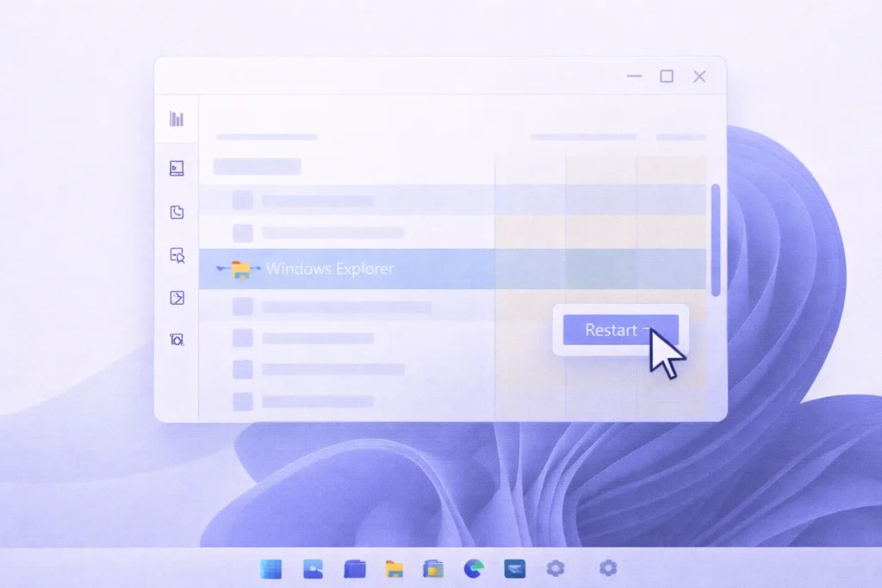Switch to the Performance panel
Screen dimensions: 882x588
[x=175, y=169]
